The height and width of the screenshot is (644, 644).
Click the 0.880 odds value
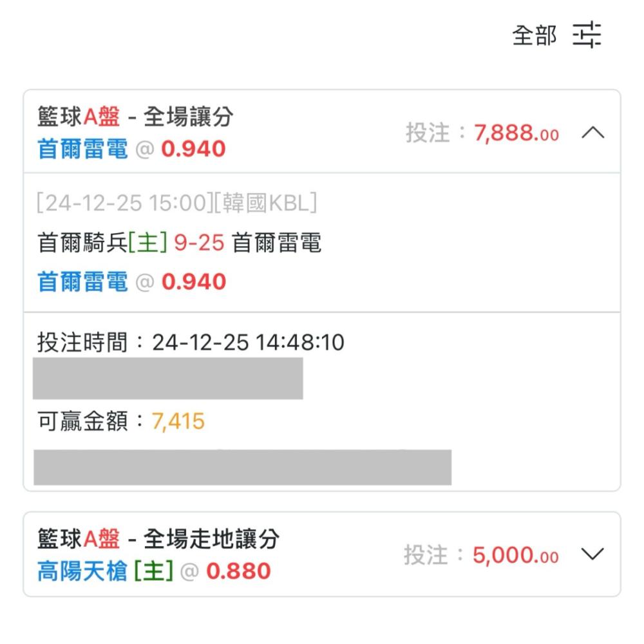pos(238,571)
